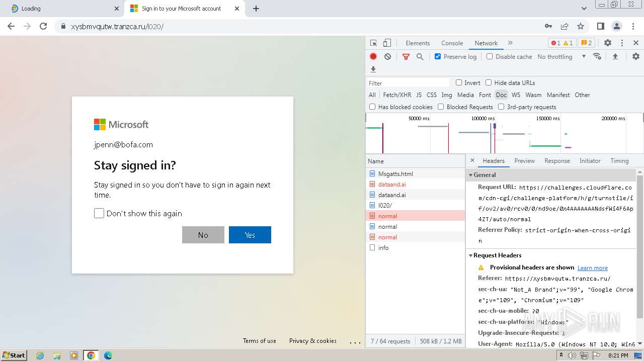Open the Response tab
644x362 pixels.
pos(557,161)
